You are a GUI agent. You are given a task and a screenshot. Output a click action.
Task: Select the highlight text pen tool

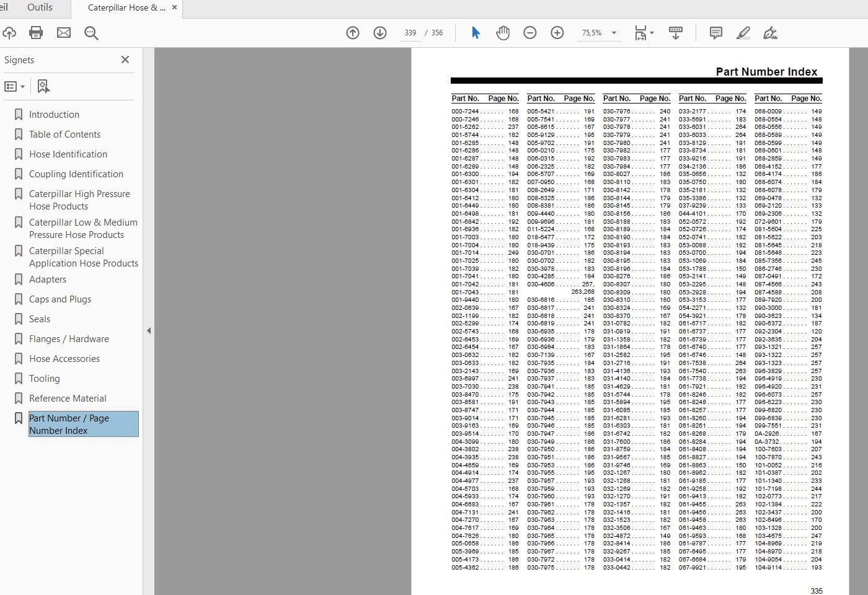click(x=743, y=33)
